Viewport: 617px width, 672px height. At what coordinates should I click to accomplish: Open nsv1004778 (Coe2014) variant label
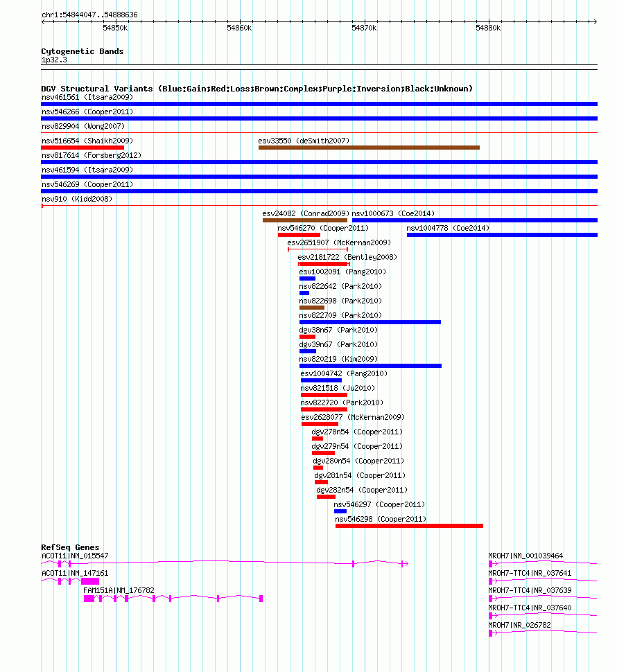click(448, 229)
